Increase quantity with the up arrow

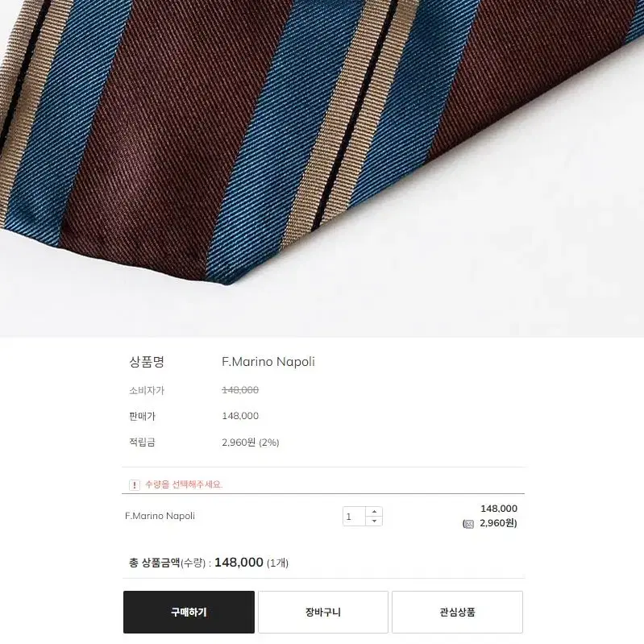point(374,511)
